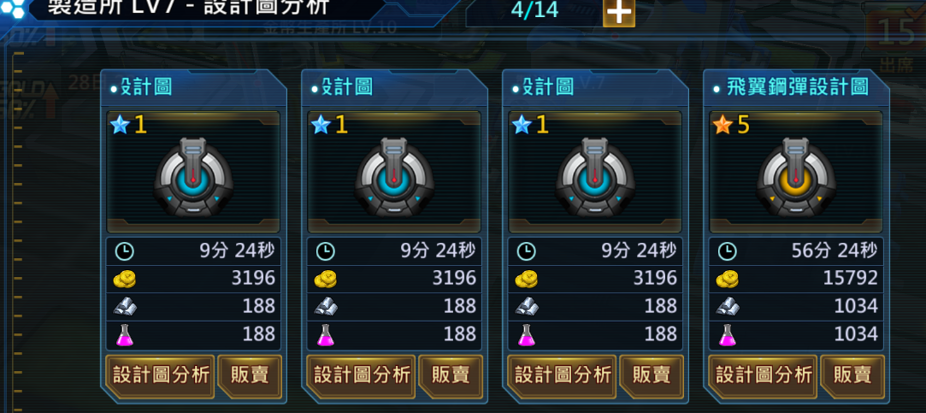Select the orange 5-star blueprint device thumbnail
926x413 pixels.
(796, 177)
